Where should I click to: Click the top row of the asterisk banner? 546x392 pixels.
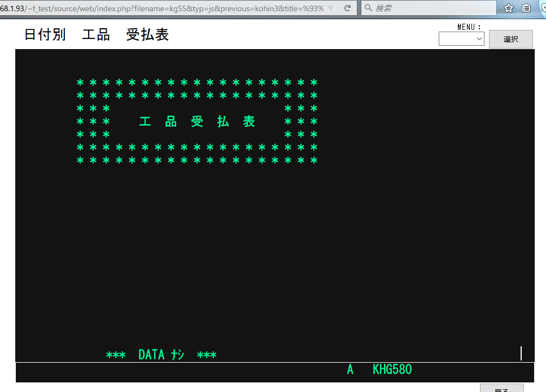197,83
